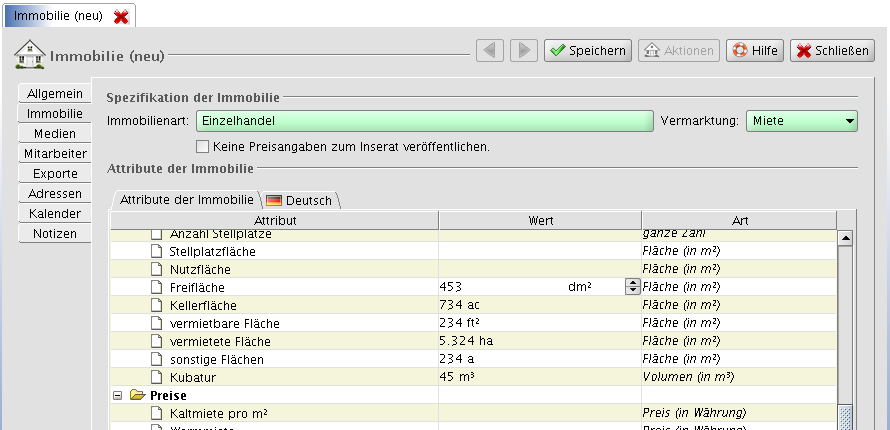
Task: Click the German flag on Deutsch tab
Action: pos(273,201)
